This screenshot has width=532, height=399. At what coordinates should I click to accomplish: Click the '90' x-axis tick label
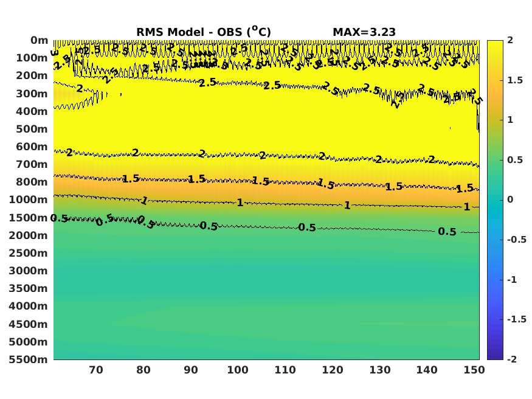pyautogui.click(x=191, y=370)
